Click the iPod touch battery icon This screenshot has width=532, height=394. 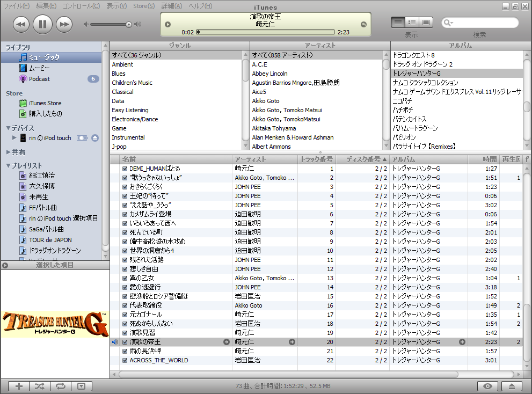82,138
